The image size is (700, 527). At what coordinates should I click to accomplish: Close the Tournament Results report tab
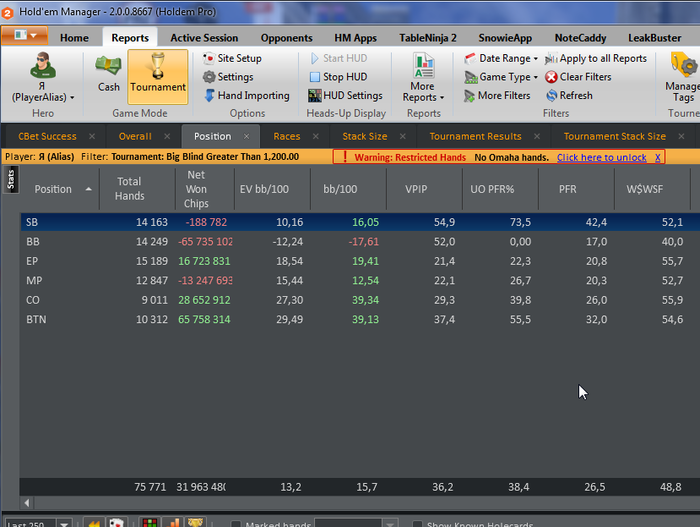(537, 136)
